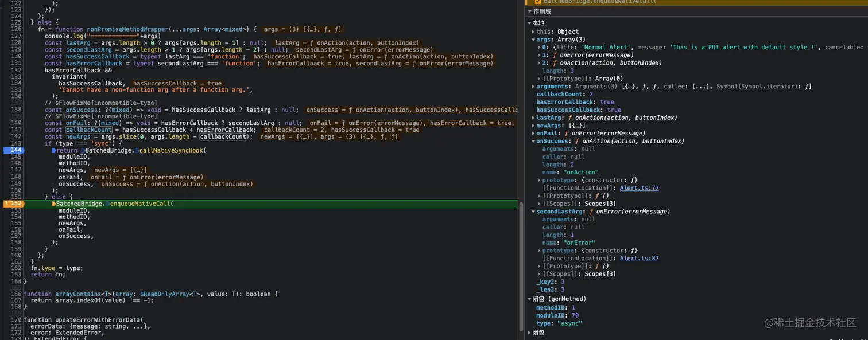
Task: Expand args item 0 'Normal Alert' object
Action: coord(539,47)
